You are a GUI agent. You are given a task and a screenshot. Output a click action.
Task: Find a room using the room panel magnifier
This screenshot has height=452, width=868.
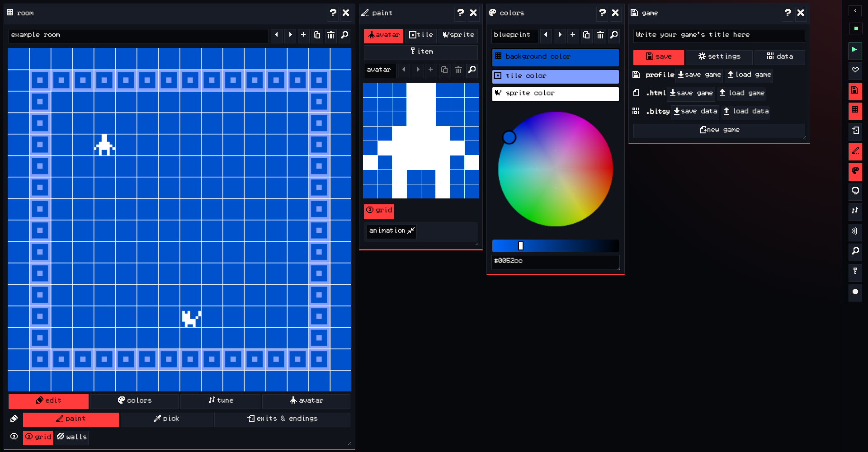(344, 35)
